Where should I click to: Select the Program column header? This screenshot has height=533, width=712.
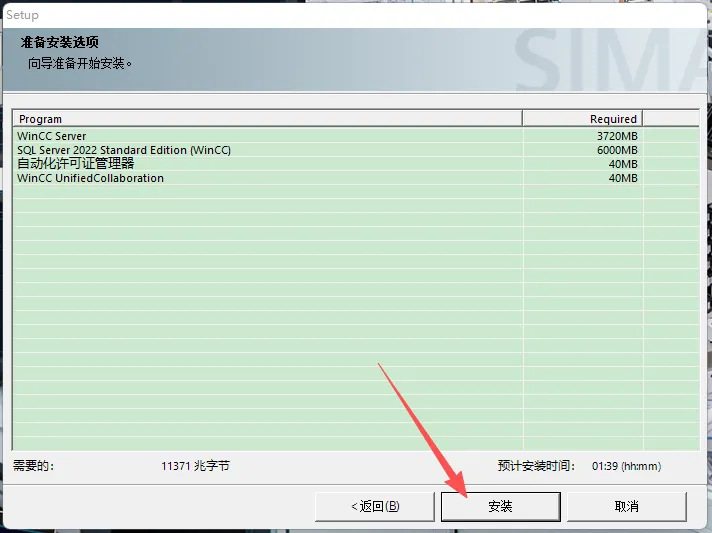point(268,119)
